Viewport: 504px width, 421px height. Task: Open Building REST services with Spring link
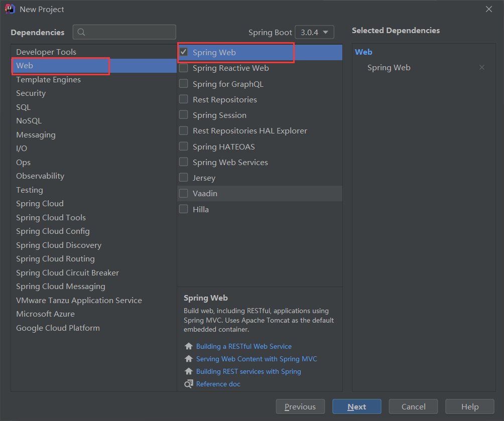tap(248, 371)
